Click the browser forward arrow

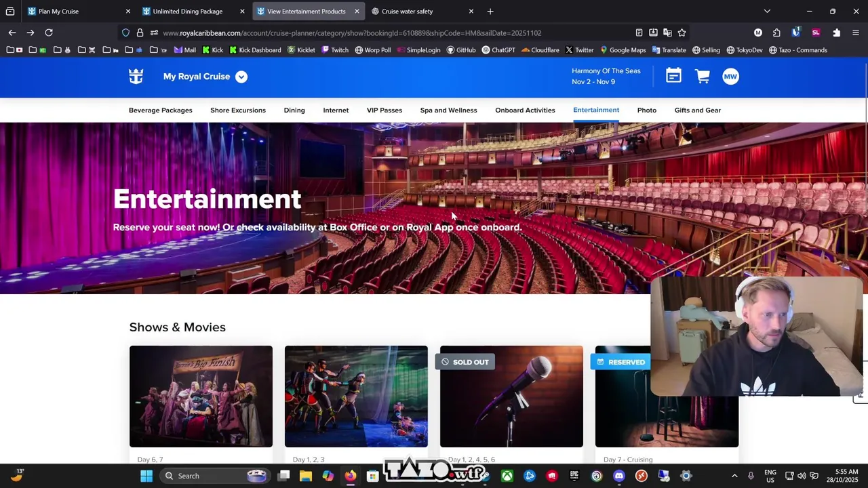point(31,33)
